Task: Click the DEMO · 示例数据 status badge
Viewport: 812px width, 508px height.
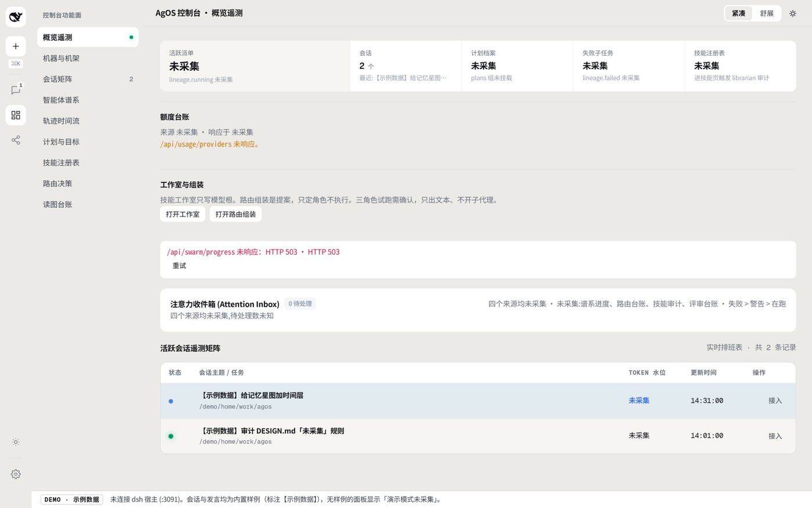Action: click(x=72, y=499)
